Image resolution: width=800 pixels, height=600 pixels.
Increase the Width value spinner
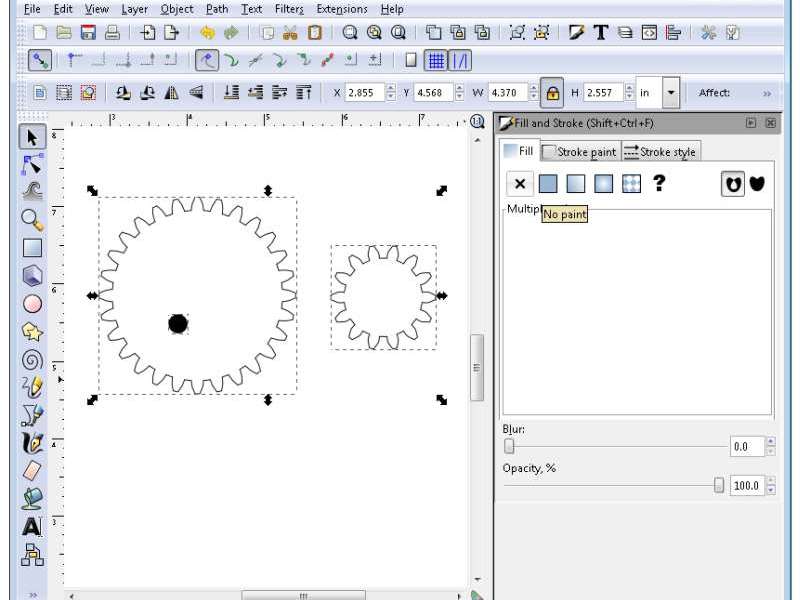pyautogui.click(x=534, y=88)
